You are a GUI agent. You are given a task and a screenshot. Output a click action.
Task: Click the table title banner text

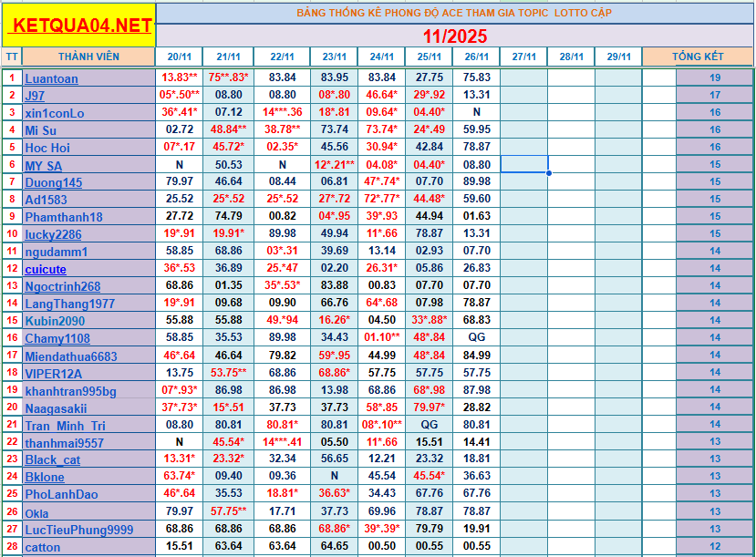[454, 13]
